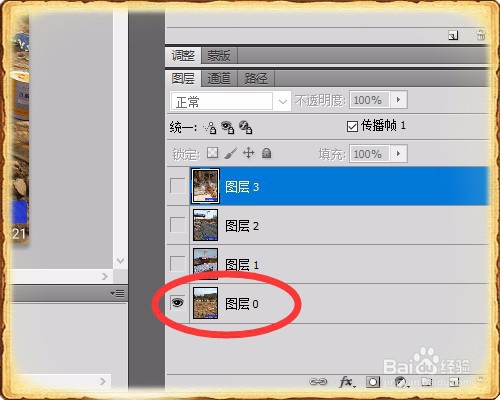Screen dimensions: 500x400
Task: Click the duplicate frame icon at top right
Action: tap(453, 35)
